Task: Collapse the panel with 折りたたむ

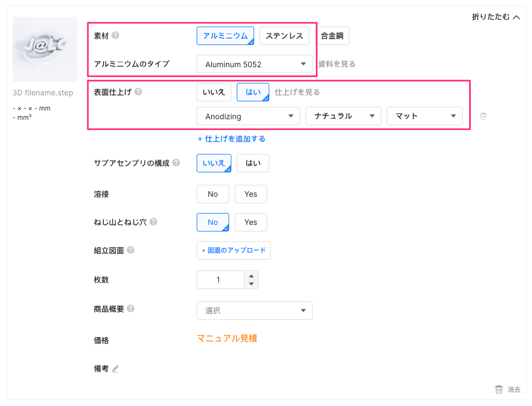Action: tap(496, 17)
